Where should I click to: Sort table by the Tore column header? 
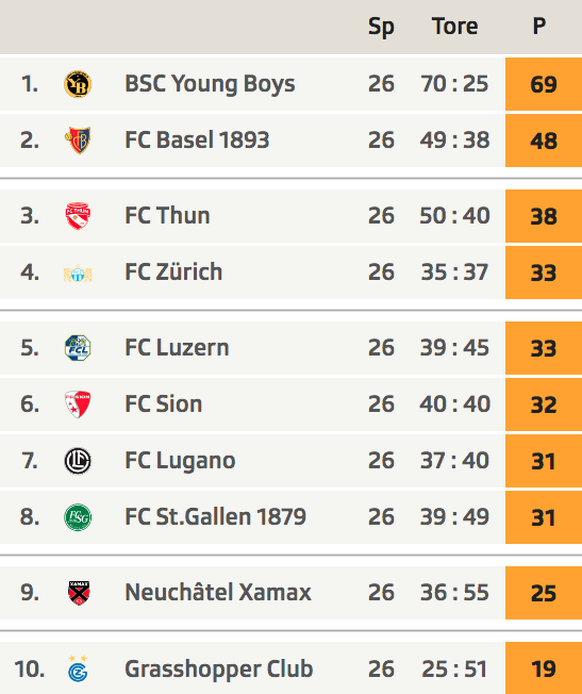(455, 26)
